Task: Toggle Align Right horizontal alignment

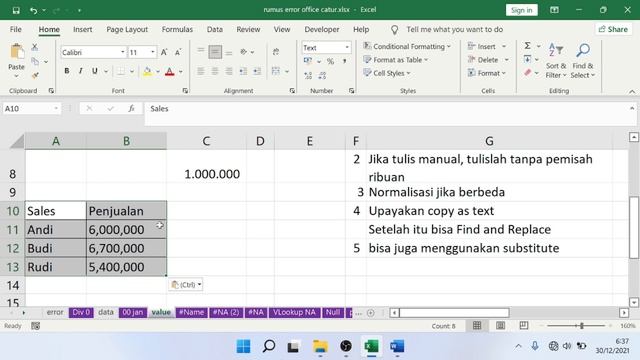Action: (229, 71)
